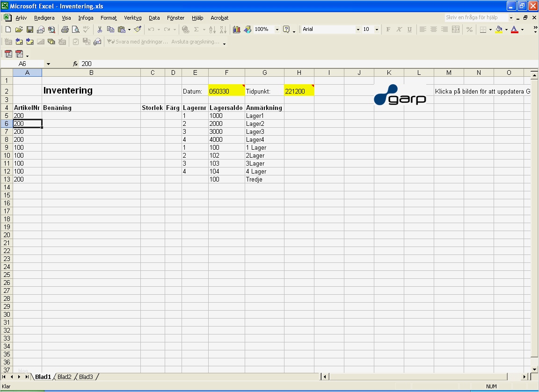Select cell with Lagersaldo 4000
539x392 pixels.
click(x=226, y=139)
